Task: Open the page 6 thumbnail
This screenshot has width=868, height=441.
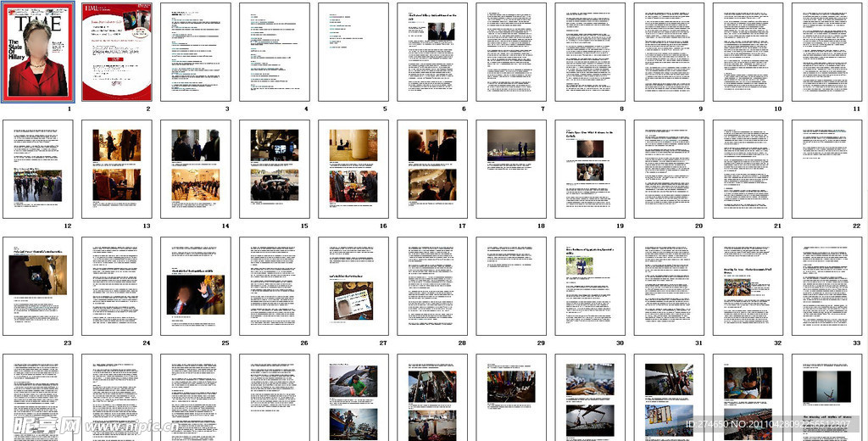Action: [432, 52]
